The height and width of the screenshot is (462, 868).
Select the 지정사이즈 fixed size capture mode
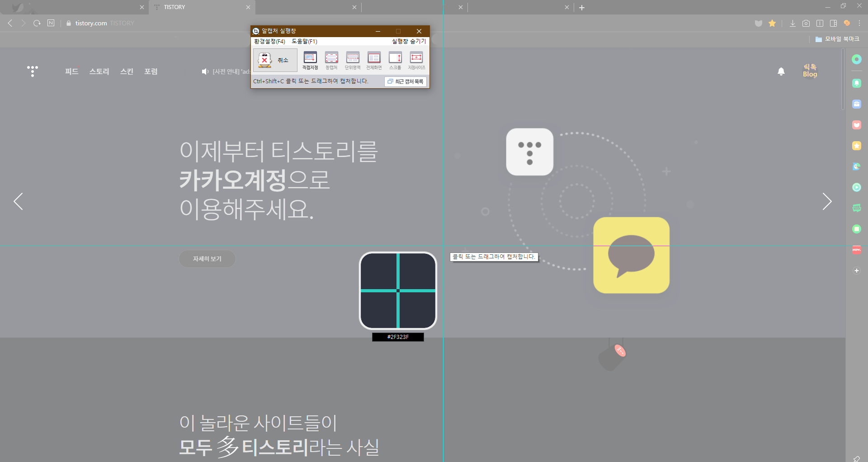click(416, 60)
